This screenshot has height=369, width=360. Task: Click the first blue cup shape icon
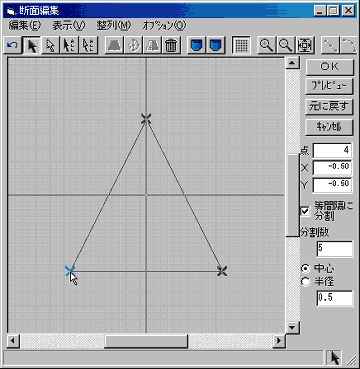click(196, 45)
